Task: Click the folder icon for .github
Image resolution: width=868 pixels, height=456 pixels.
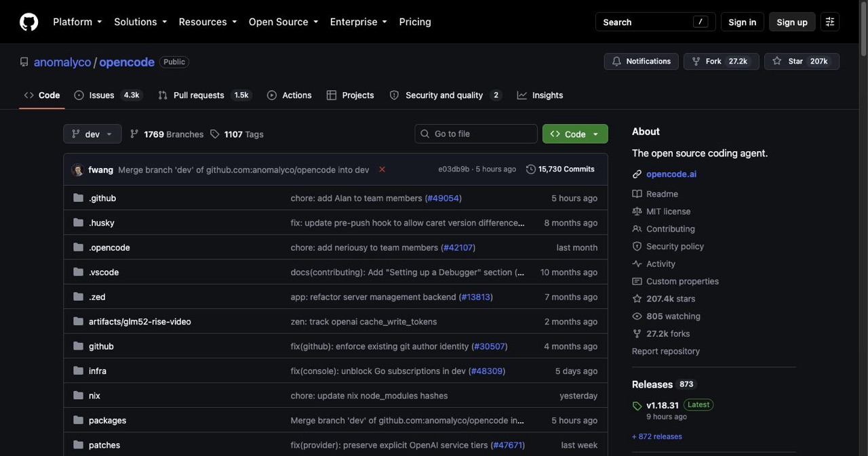Action: tap(78, 198)
